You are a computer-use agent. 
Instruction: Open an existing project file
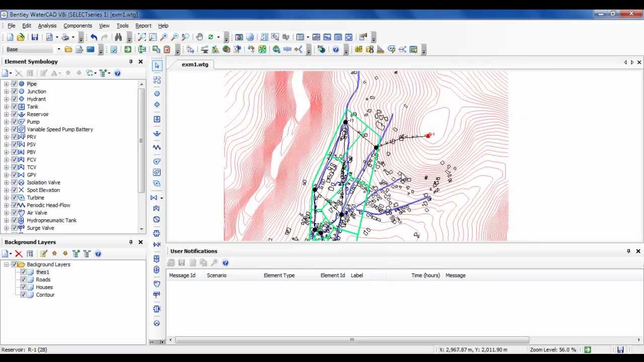[21, 37]
